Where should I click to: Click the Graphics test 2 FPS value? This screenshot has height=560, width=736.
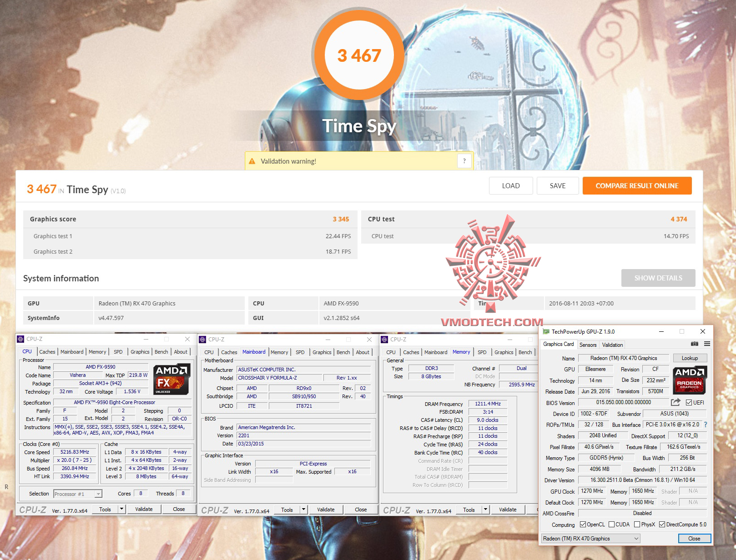(x=338, y=252)
